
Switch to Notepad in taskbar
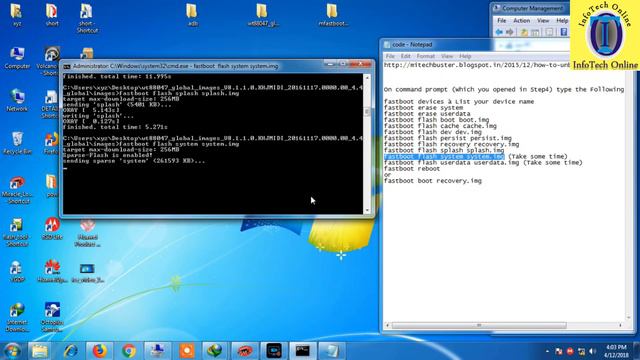point(332,351)
